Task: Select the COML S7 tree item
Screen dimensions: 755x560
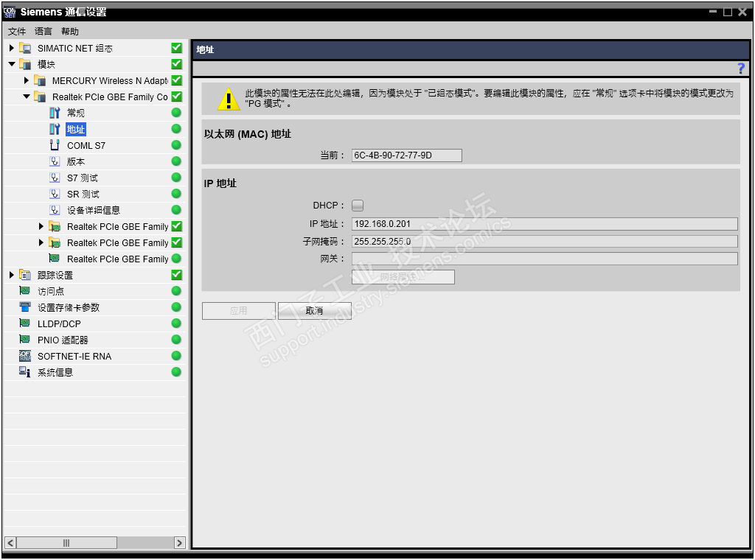Action: pyautogui.click(x=86, y=145)
